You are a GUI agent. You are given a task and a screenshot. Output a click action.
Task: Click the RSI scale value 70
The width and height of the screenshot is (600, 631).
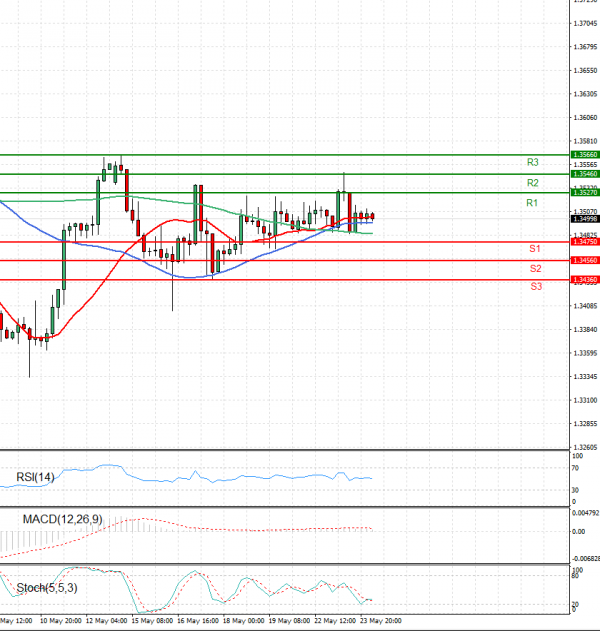click(x=575, y=468)
